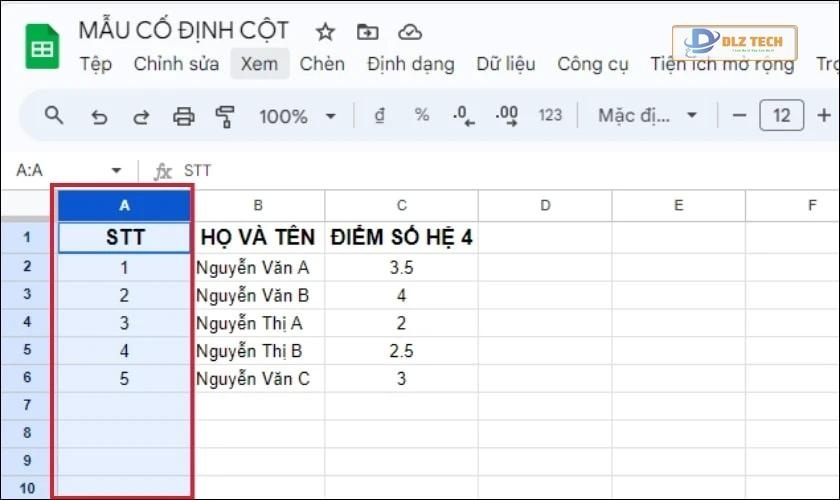
Task: Click the search magnifier in toolbar
Action: pos(55,116)
